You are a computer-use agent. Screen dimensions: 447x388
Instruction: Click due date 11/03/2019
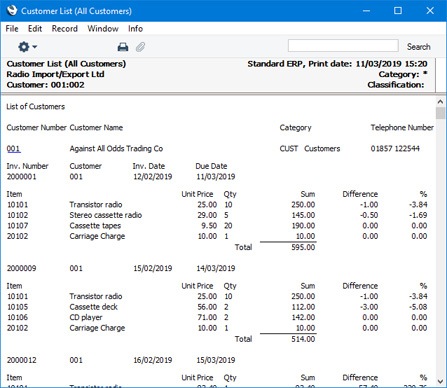(216, 177)
